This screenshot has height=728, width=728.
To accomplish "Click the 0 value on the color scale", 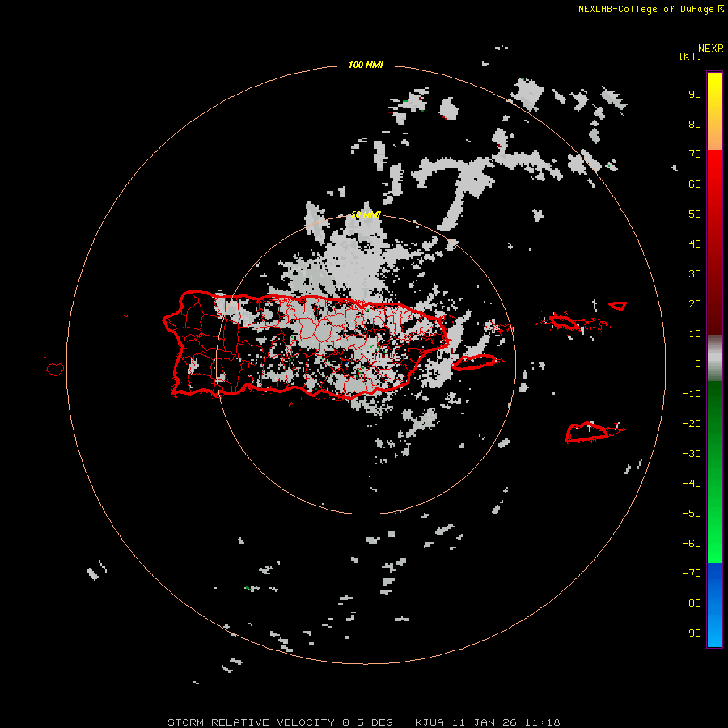I will pyautogui.click(x=698, y=364).
